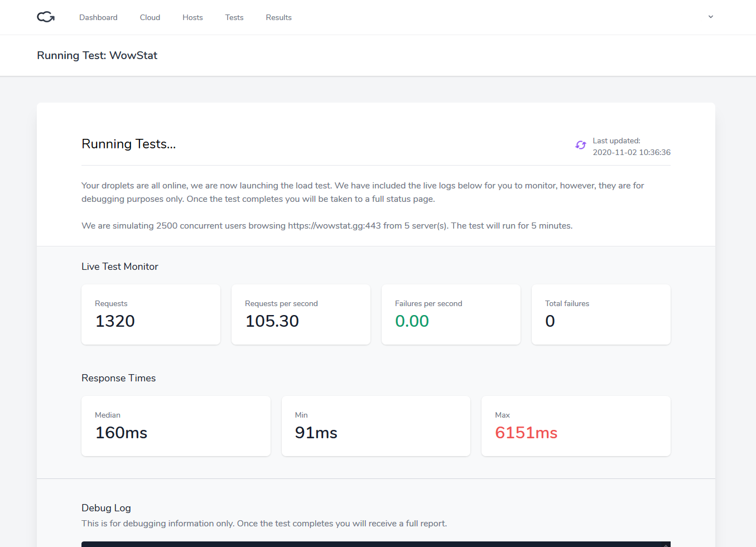This screenshot has height=547, width=756.
Task: Click the Running Test: WowStat heading
Action: coord(97,55)
